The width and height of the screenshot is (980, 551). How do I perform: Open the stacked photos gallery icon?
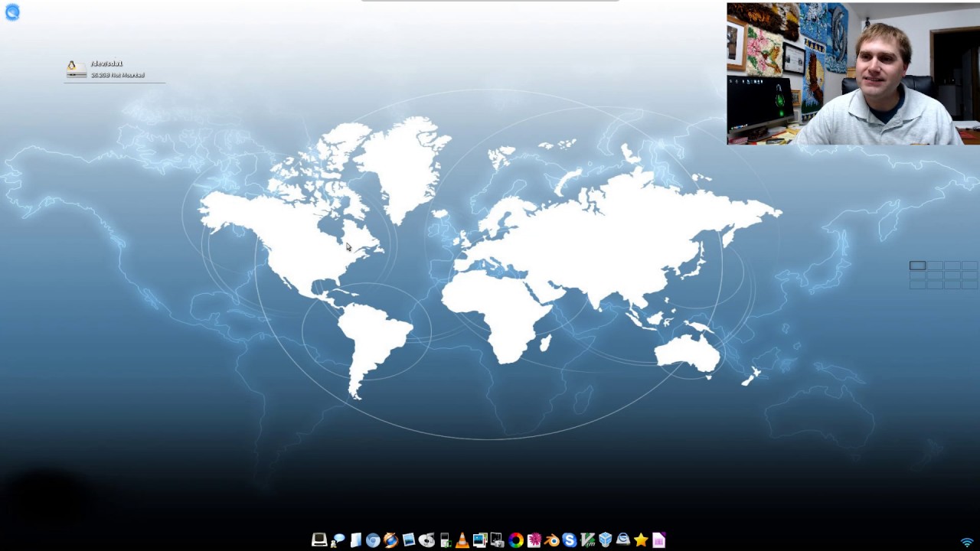pos(480,540)
